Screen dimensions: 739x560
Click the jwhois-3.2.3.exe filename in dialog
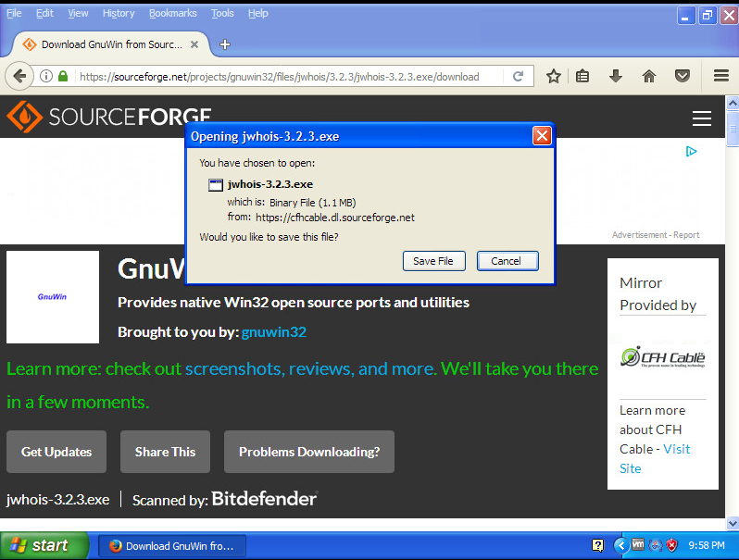[x=270, y=184]
